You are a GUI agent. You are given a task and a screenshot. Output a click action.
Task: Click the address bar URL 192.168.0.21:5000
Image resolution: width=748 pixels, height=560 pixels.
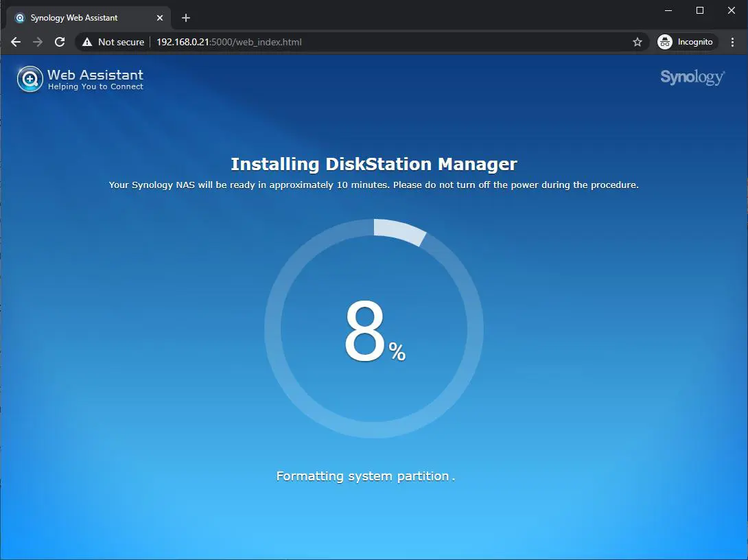[x=229, y=42]
